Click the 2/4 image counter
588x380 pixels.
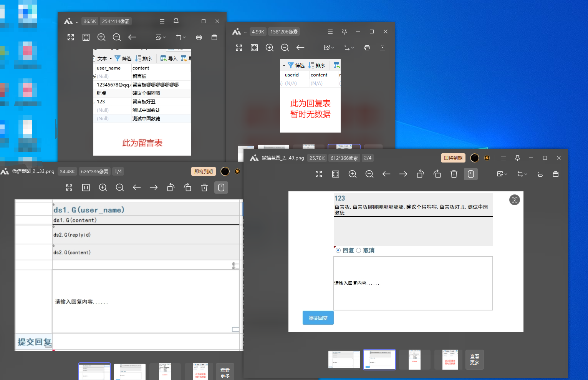pyautogui.click(x=368, y=158)
